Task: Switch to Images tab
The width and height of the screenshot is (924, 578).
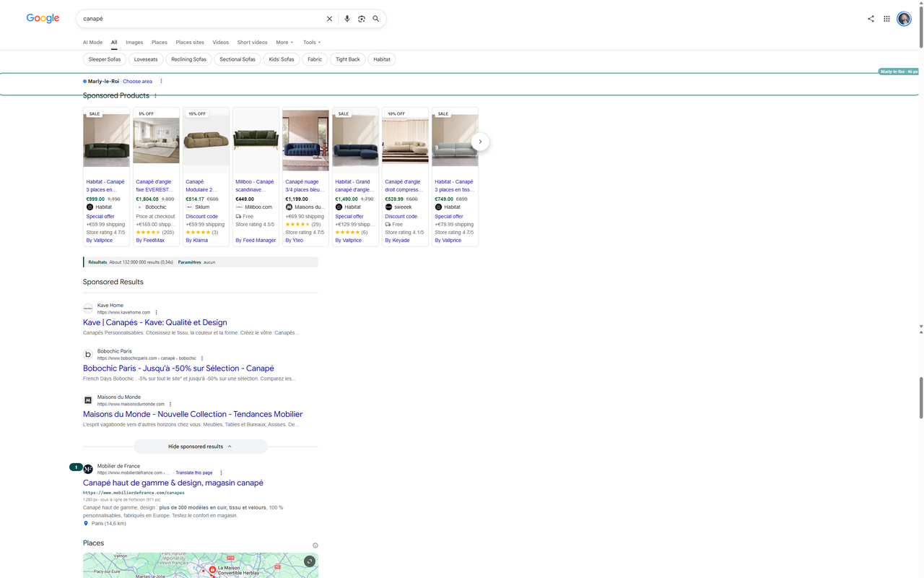Action: [134, 43]
